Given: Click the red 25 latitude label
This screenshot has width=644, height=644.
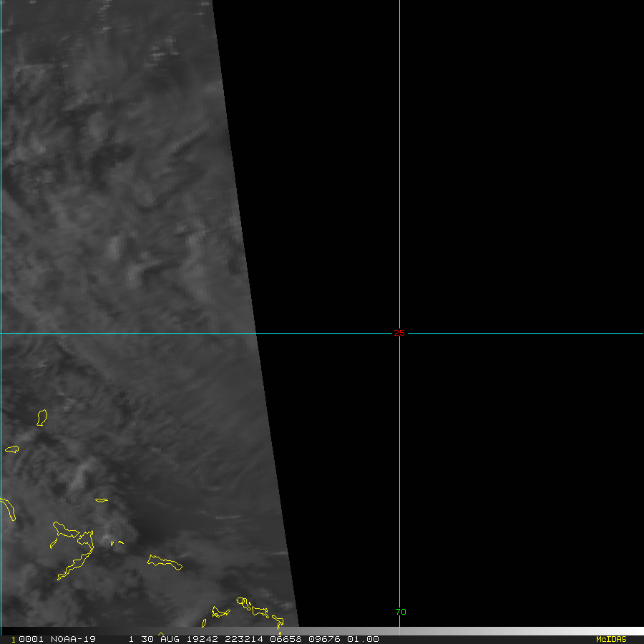Looking at the screenshot, I should 399,333.
